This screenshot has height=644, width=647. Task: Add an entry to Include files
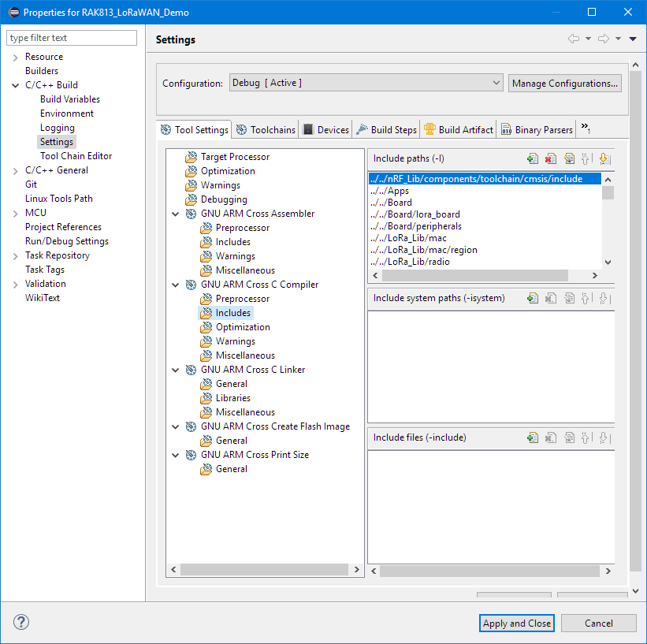[534, 437]
